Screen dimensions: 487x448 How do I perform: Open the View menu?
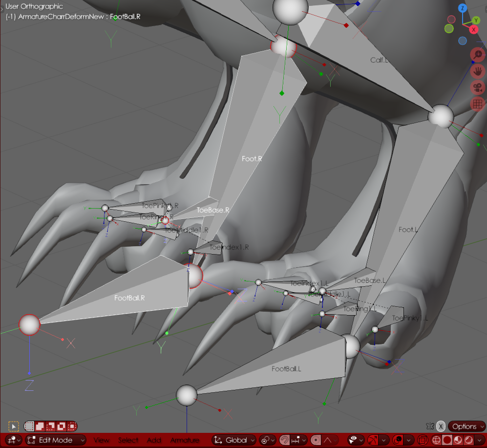(101, 440)
